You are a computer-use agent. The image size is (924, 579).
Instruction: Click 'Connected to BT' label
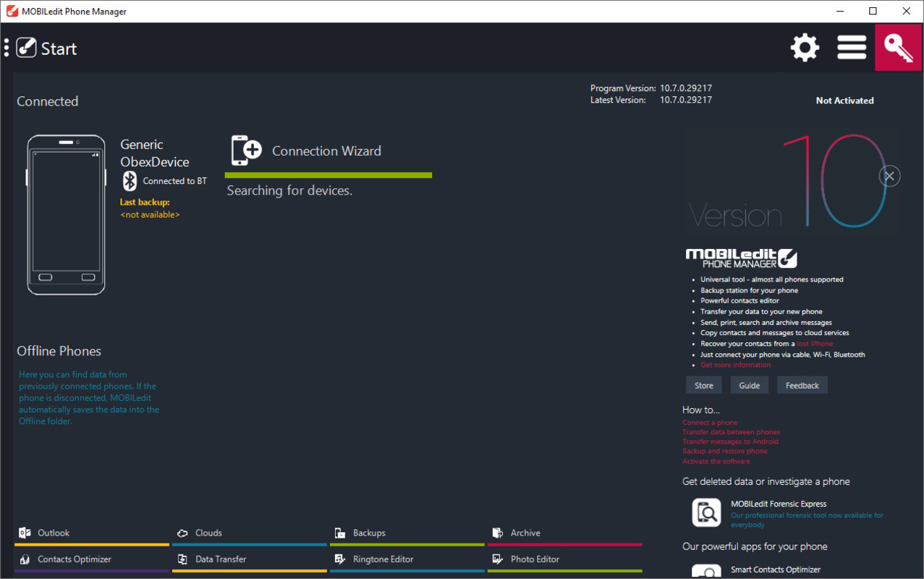click(174, 181)
